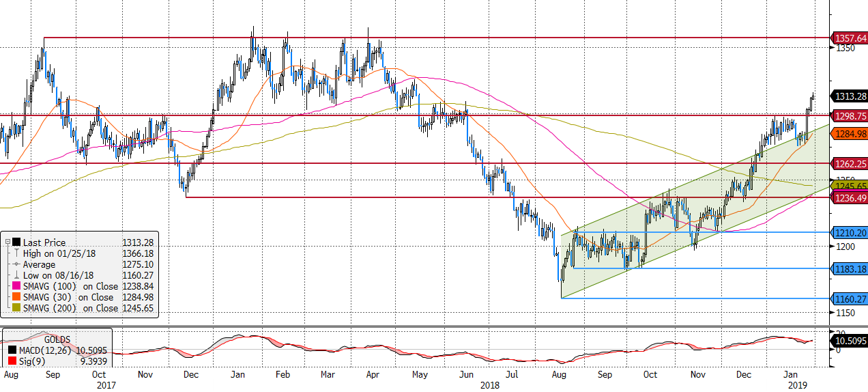868x392 pixels.
Task: Click the 'GOLDS' title in MACD legend
Action: (x=57, y=339)
